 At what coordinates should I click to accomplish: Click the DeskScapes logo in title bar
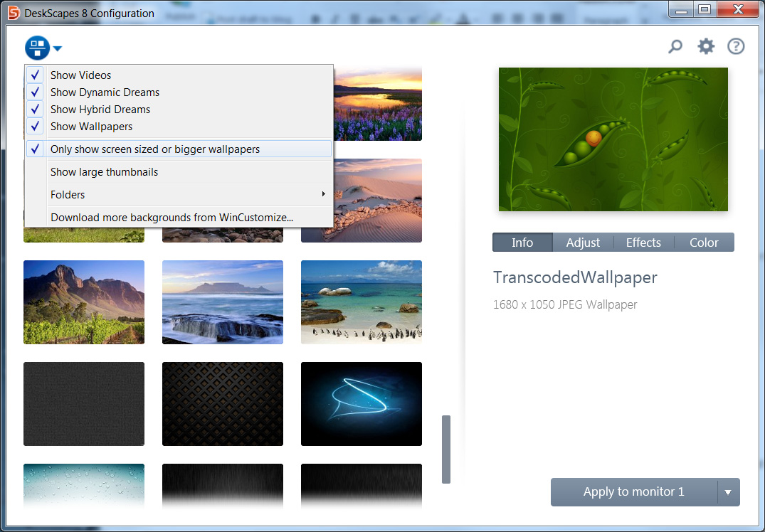click(14, 13)
